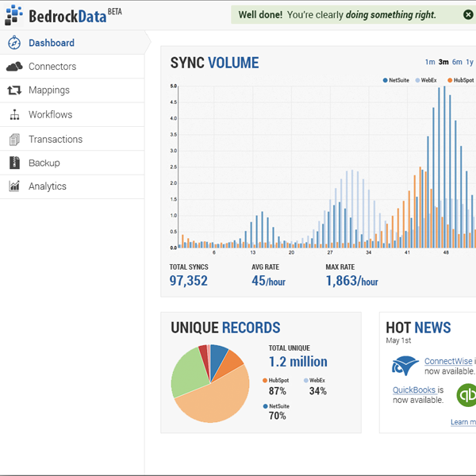Screen dimensions: 476x476
Task: Click the Analytics chart icon
Action: click(14, 186)
